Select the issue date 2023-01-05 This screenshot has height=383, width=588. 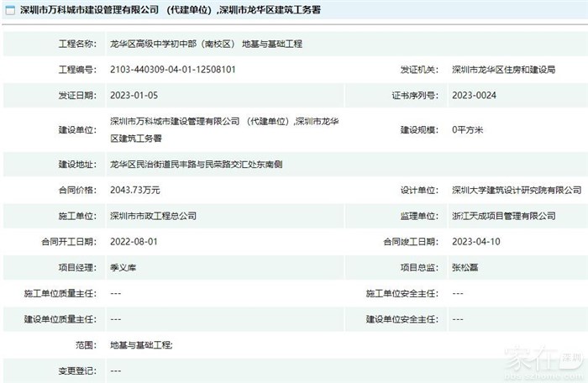click(x=134, y=96)
